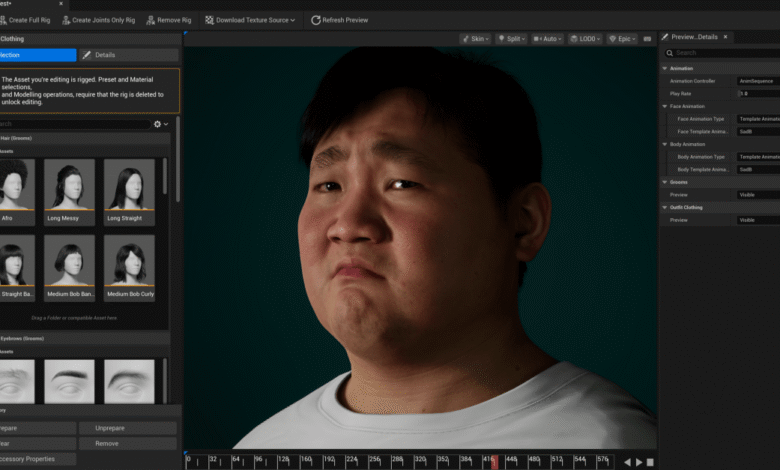Open the Grooms Preview Visible dropdown
The width and height of the screenshot is (780, 470).
pyautogui.click(x=758, y=195)
